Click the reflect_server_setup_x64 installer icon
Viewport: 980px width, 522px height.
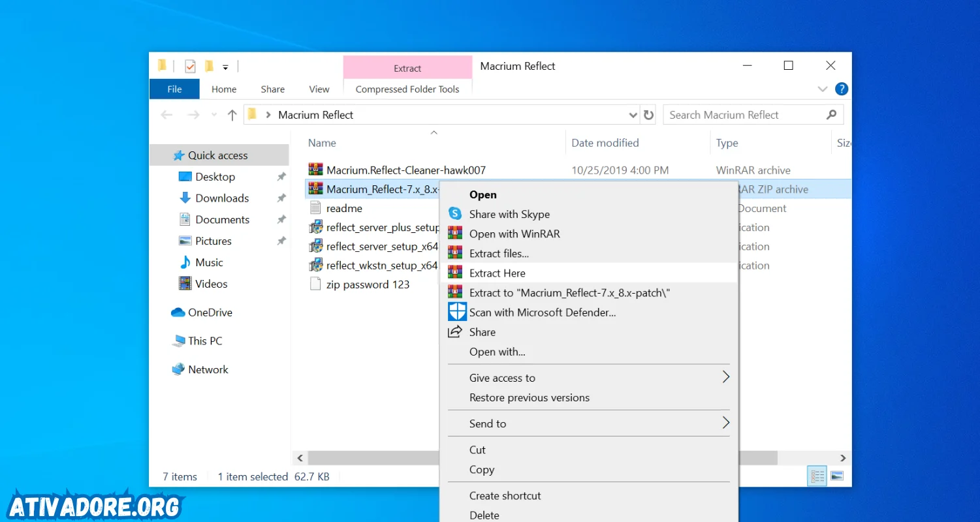pyautogui.click(x=316, y=246)
